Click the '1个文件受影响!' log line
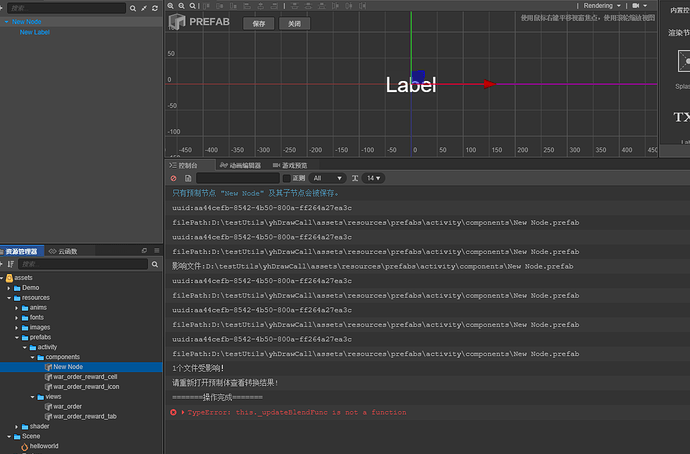Screen dimensions: 690x454 198,368
